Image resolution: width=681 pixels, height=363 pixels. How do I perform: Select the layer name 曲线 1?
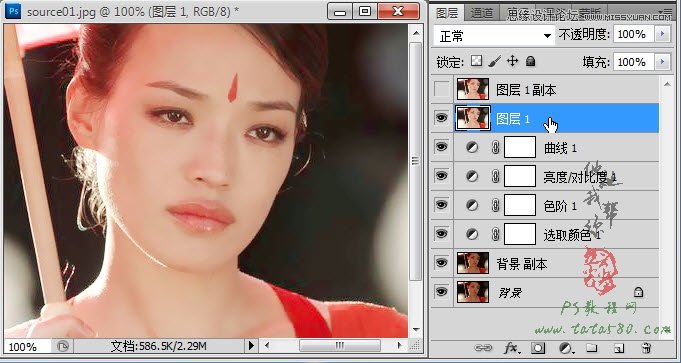(x=560, y=148)
